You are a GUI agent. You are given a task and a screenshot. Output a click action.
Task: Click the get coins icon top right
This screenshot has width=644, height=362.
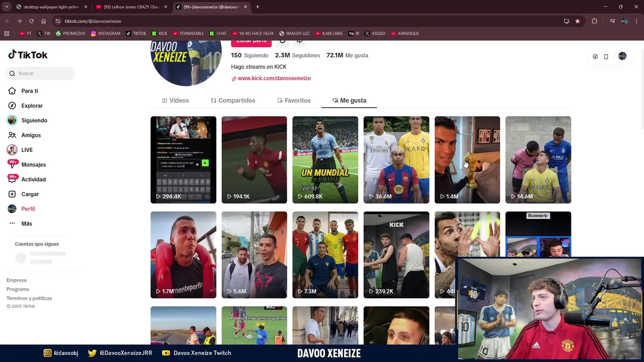[x=595, y=57]
